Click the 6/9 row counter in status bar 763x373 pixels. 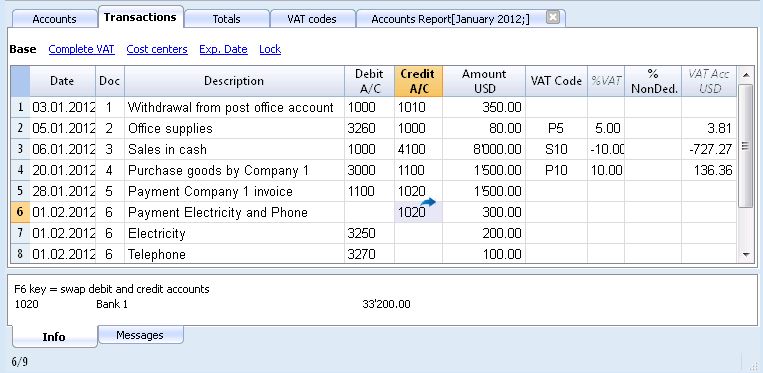[20, 362]
